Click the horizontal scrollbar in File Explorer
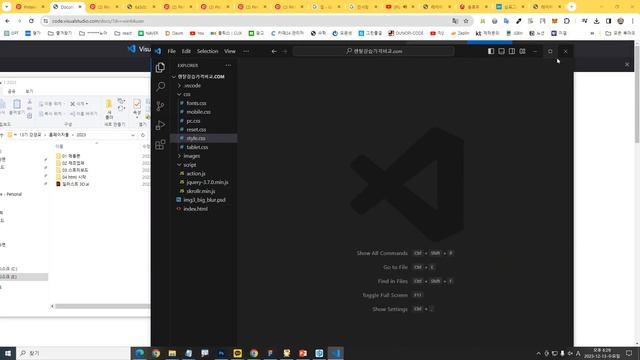The image size is (640, 360). coord(102,306)
